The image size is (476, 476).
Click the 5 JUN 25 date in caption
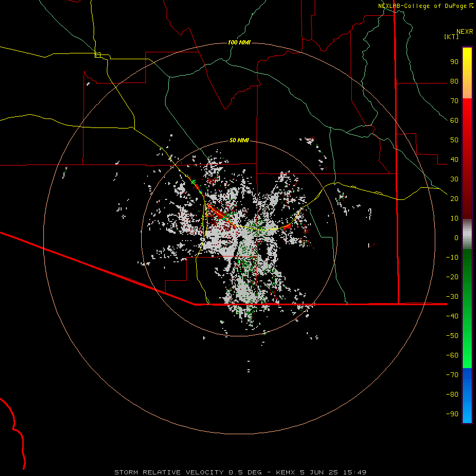click(319, 472)
